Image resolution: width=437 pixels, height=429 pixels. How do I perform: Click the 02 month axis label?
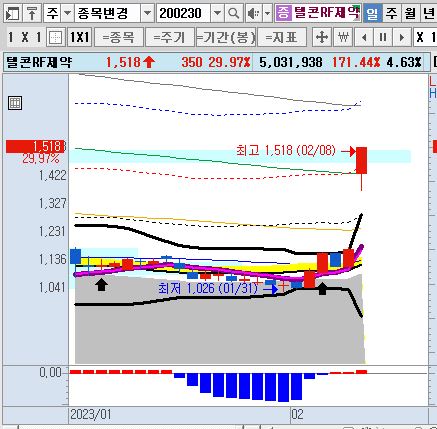click(x=298, y=415)
